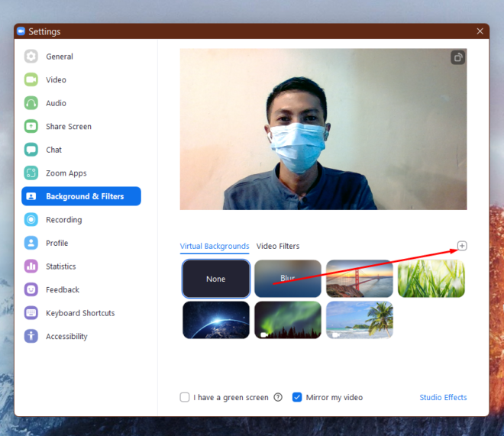Open Studio Effects link
Screen dimensions: 504x436
pos(443,398)
